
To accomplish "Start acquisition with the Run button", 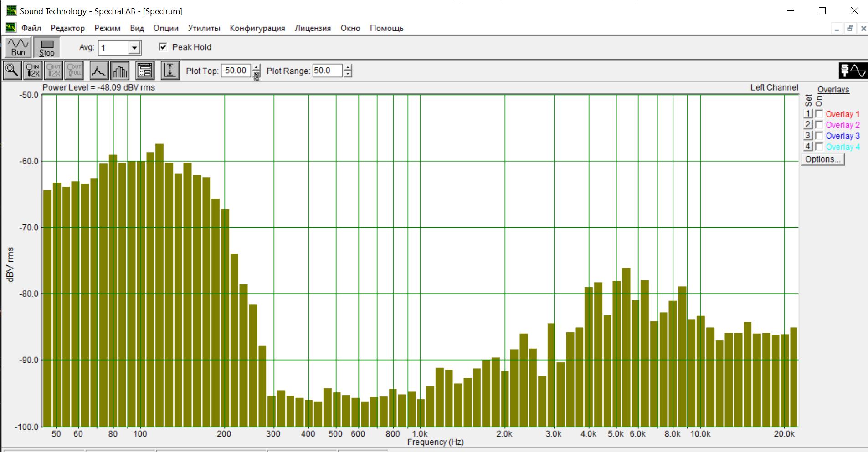I will pyautogui.click(x=18, y=47).
